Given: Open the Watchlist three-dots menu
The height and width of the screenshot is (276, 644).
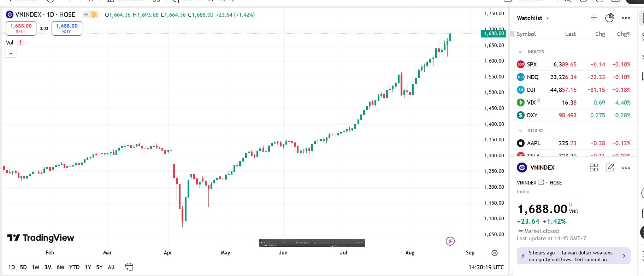Looking at the screenshot, I should pos(626,18).
